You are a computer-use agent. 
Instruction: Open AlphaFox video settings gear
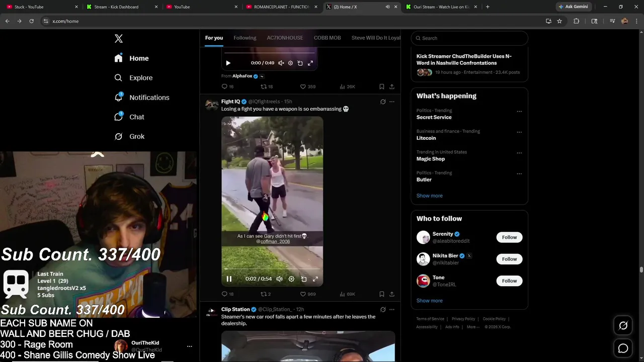pos(290,63)
